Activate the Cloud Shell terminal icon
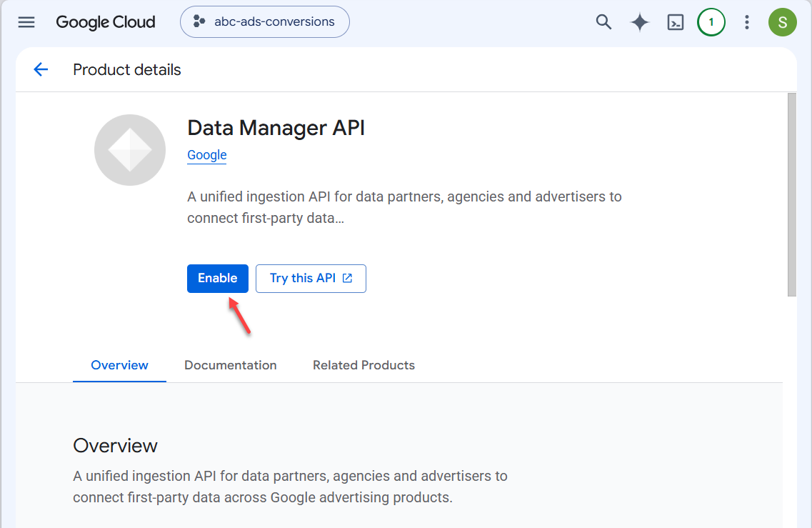 pos(676,22)
